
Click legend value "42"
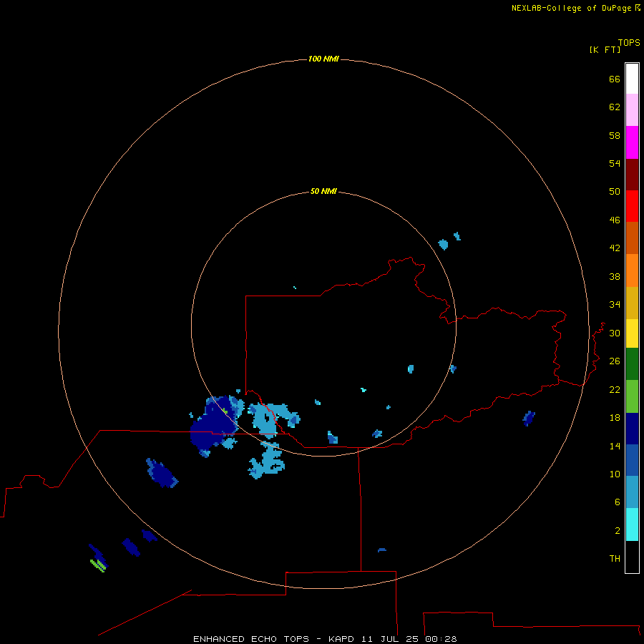click(x=615, y=248)
